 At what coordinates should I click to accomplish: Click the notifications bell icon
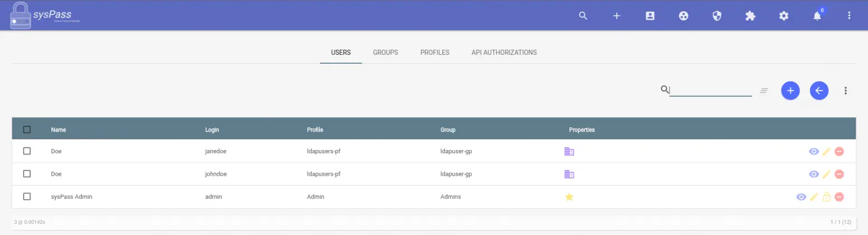[817, 16]
